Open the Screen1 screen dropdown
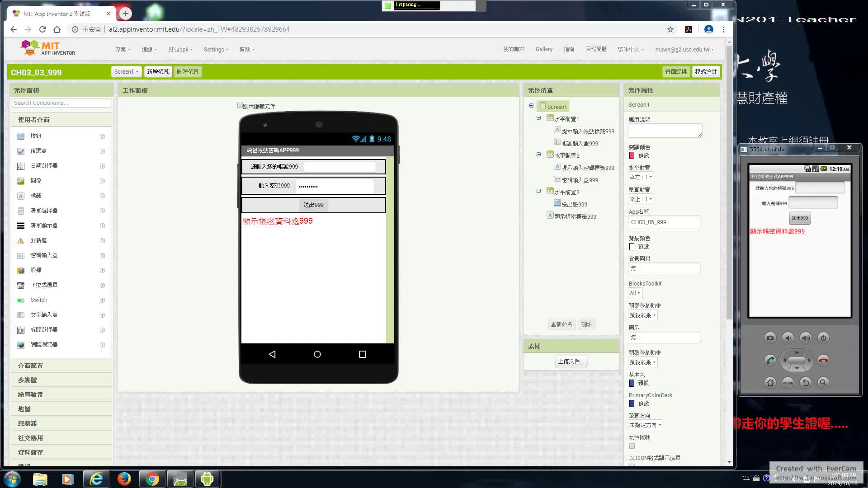This screenshot has width=868, height=488. tap(126, 72)
